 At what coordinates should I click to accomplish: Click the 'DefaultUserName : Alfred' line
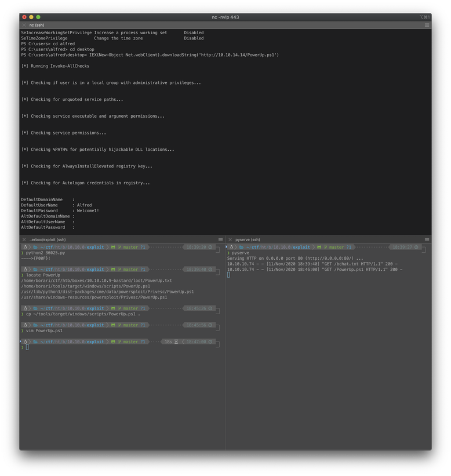tap(56, 205)
